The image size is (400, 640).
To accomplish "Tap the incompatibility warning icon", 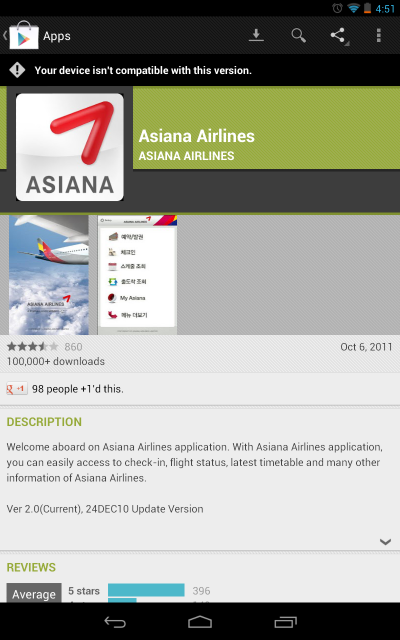I will point(17,70).
